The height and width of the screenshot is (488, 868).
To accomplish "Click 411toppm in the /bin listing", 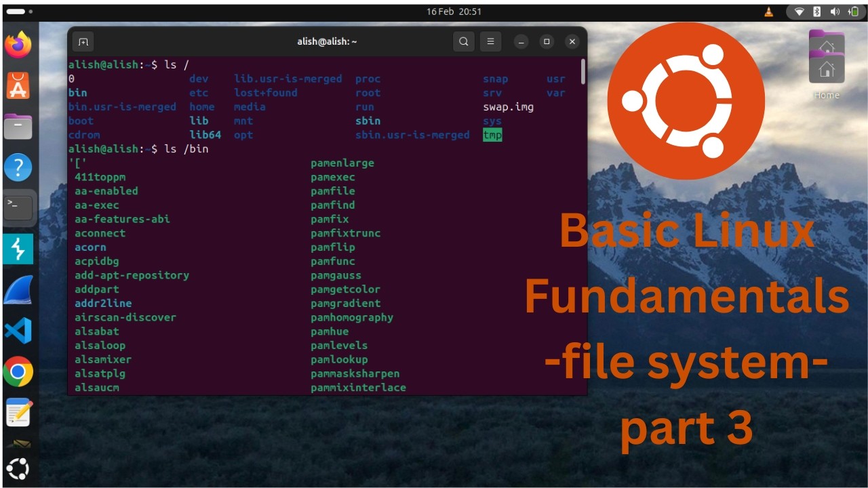I will (x=100, y=177).
